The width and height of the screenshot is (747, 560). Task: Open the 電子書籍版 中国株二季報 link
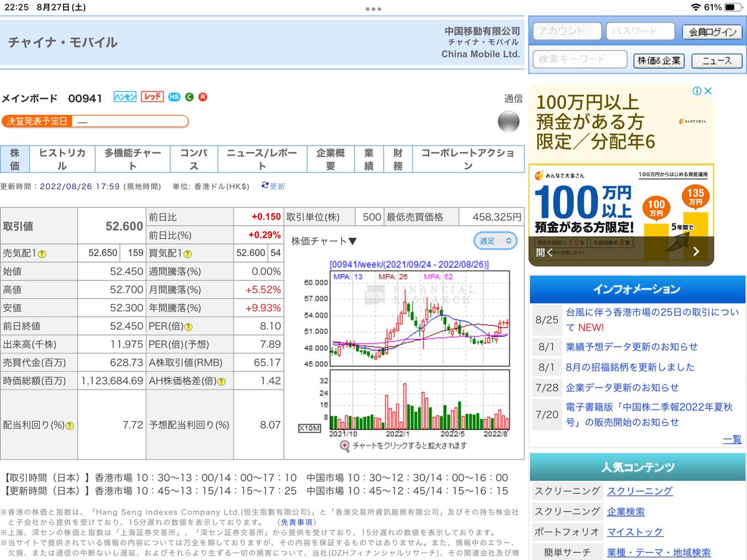649,415
